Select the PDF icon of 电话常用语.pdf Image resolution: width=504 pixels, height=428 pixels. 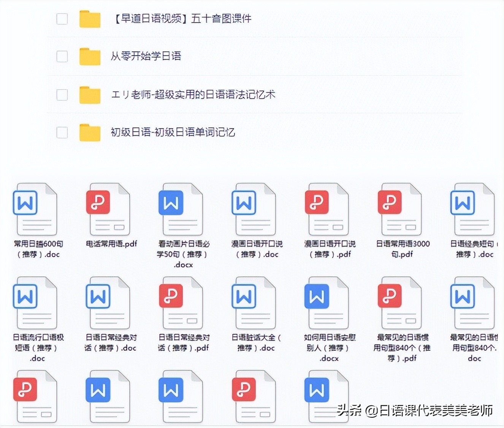[x=108, y=208]
